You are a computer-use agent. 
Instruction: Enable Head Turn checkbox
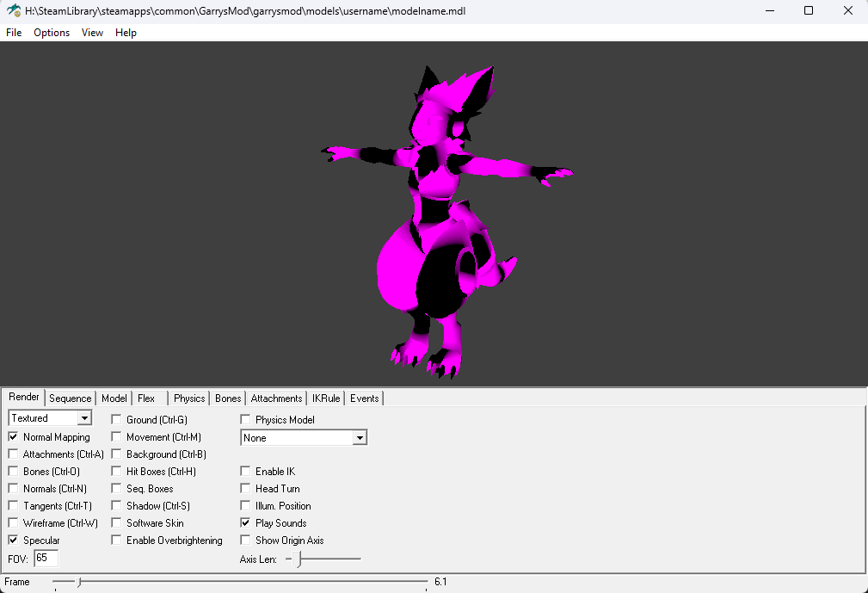(245, 488)
